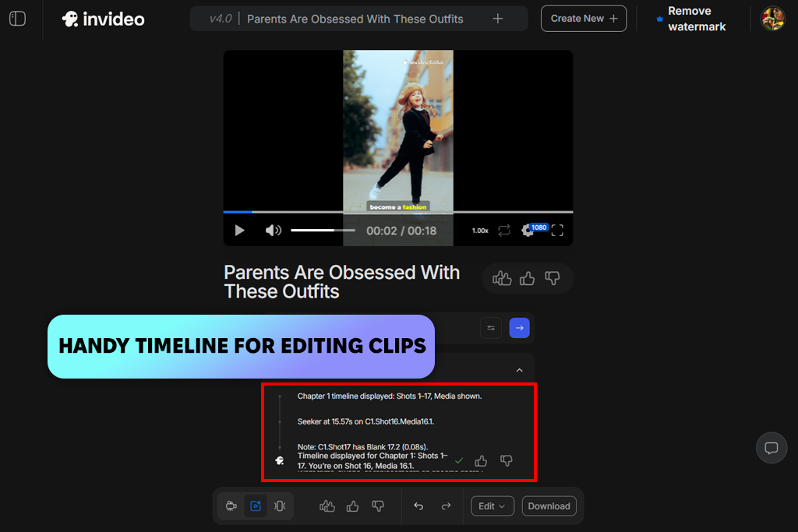Open the chat support bubble
The width and height of the screenshot is (798, 532).
pyautogui.click(x=772, y=448)
